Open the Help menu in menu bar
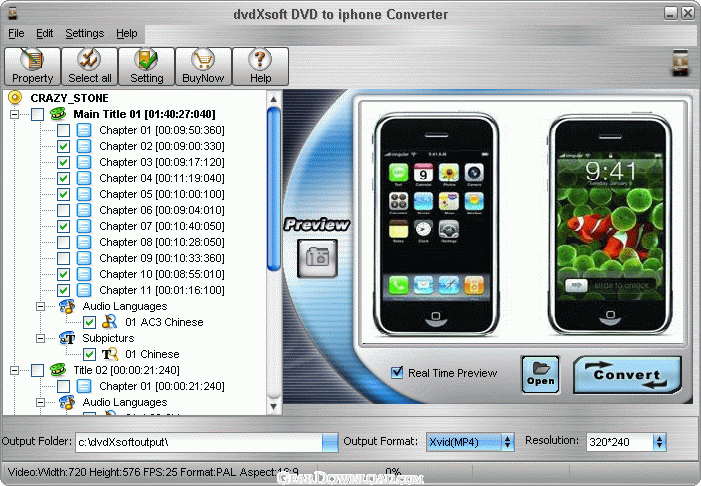This screenshot has width=701, height=486. 127,34
